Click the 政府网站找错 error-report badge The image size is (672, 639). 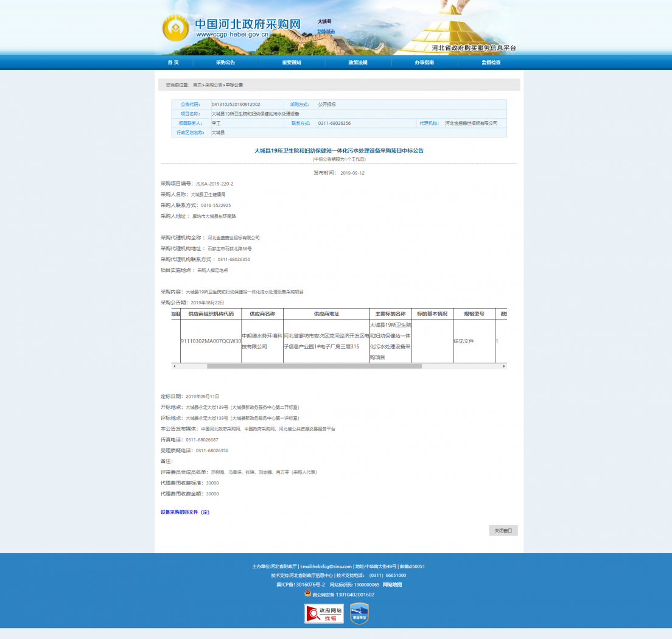tap(324, 613)
